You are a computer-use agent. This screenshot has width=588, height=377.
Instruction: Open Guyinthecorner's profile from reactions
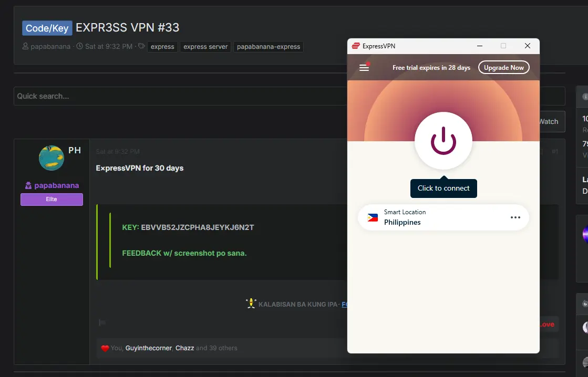point(149,348)
